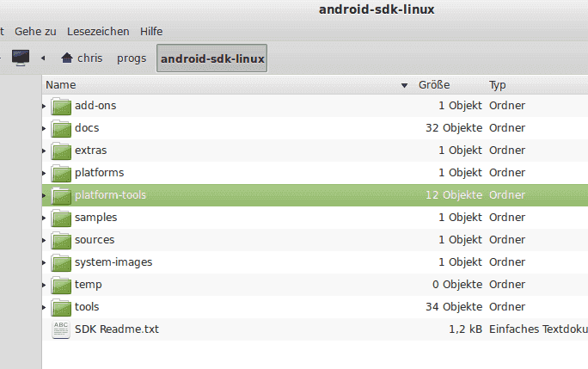
Task: Select the tools folder icon
Action: coord(61,307)
